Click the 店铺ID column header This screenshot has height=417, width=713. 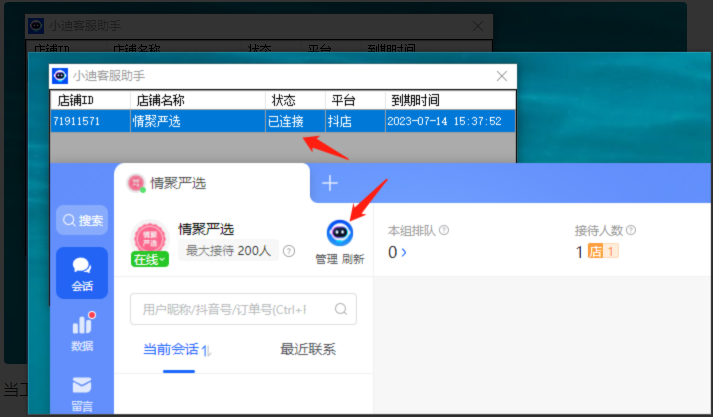coord(90,100)
